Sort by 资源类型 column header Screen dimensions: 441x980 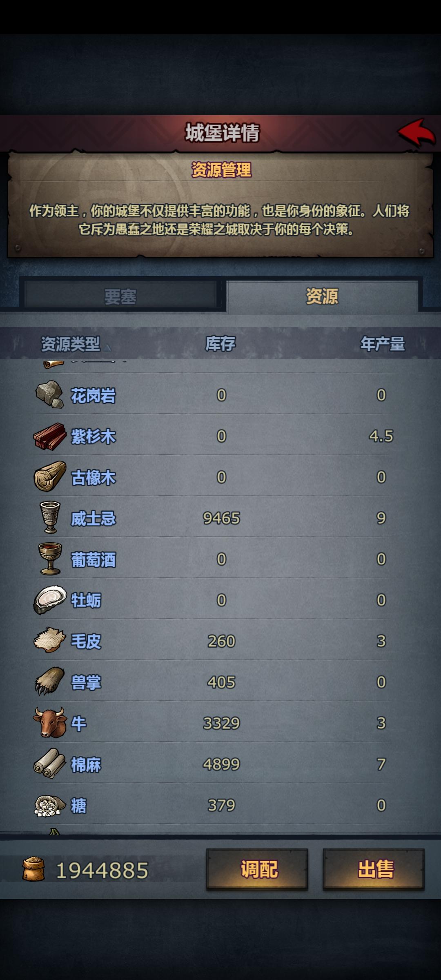tap(70, 344)
